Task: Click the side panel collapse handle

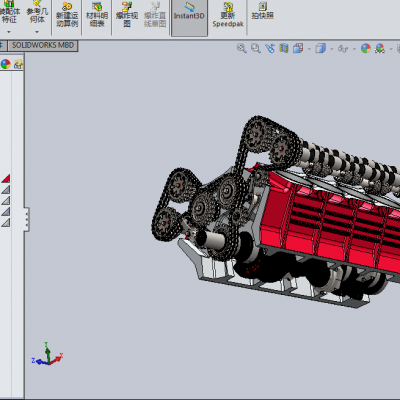Action: pos(27,219)
